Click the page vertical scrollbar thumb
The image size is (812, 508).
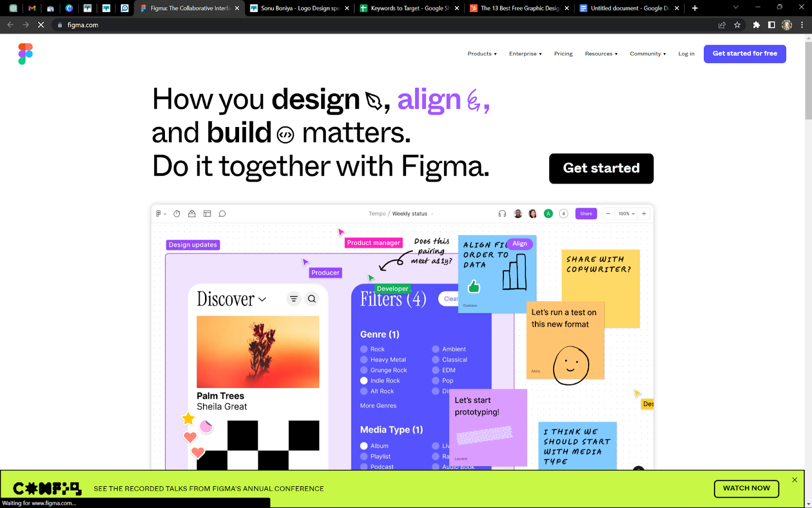pos(808,80)
